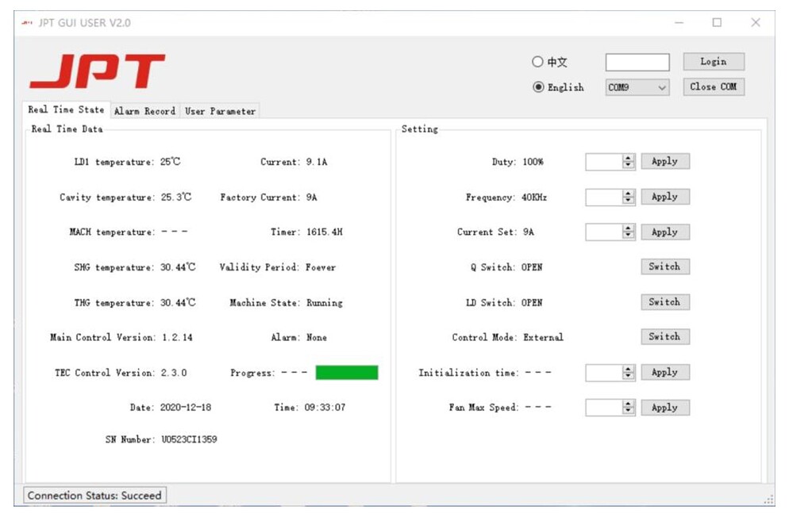The height and width of the screenshot is (525, 812).
Task: Click the Cavity temperature value 25.3℃
Action: coord(176,197)
